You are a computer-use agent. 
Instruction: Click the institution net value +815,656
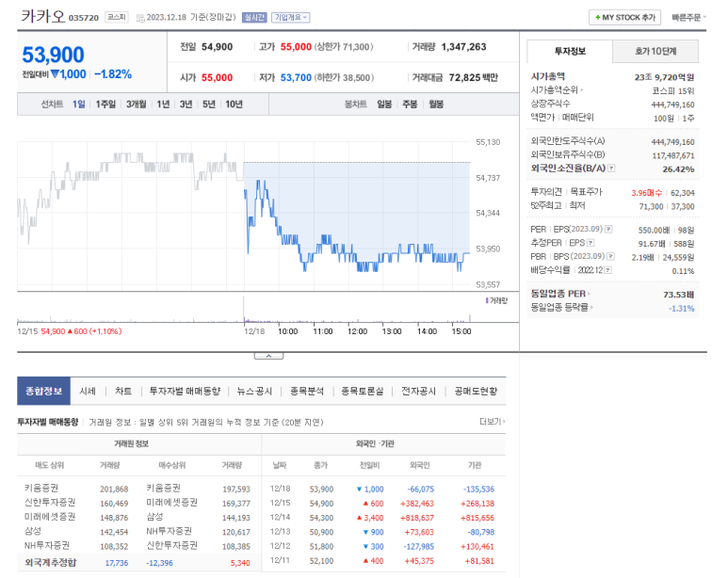coord(477,518)
